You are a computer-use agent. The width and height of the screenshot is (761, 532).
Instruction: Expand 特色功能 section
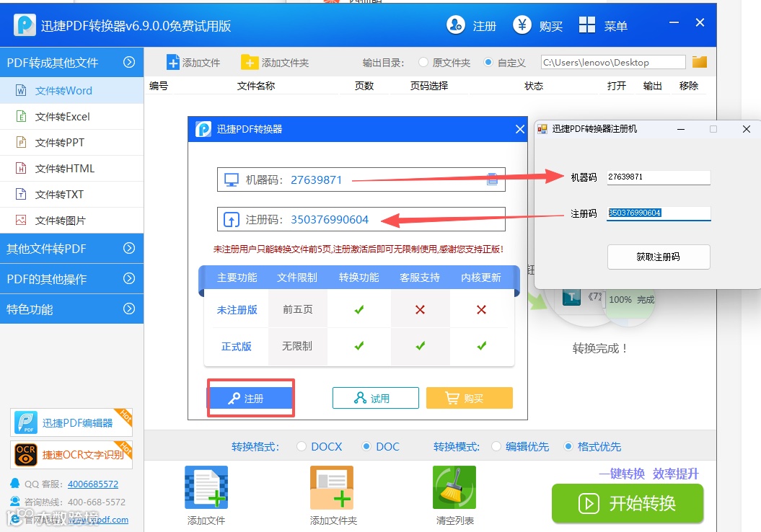(x=72, y=309)
